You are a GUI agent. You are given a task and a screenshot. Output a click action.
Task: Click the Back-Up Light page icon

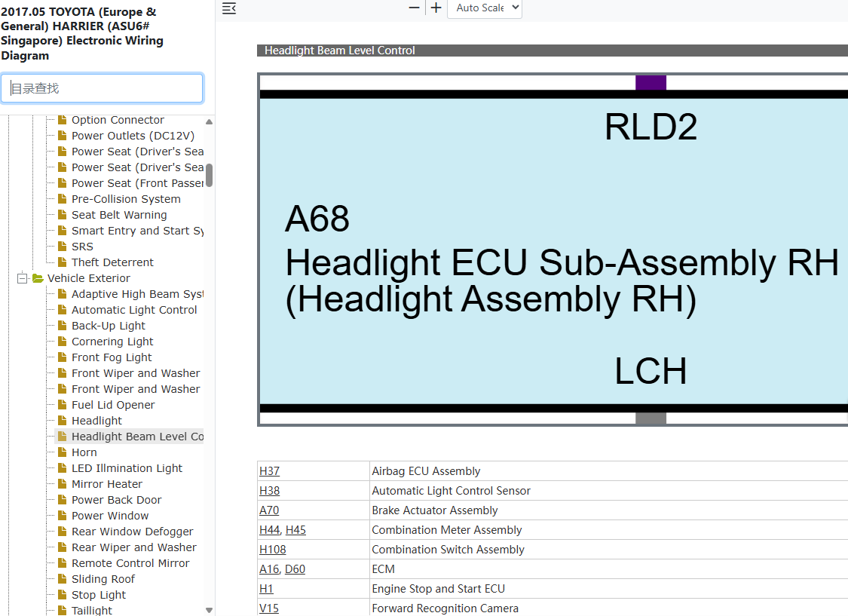tap(63, 325)
